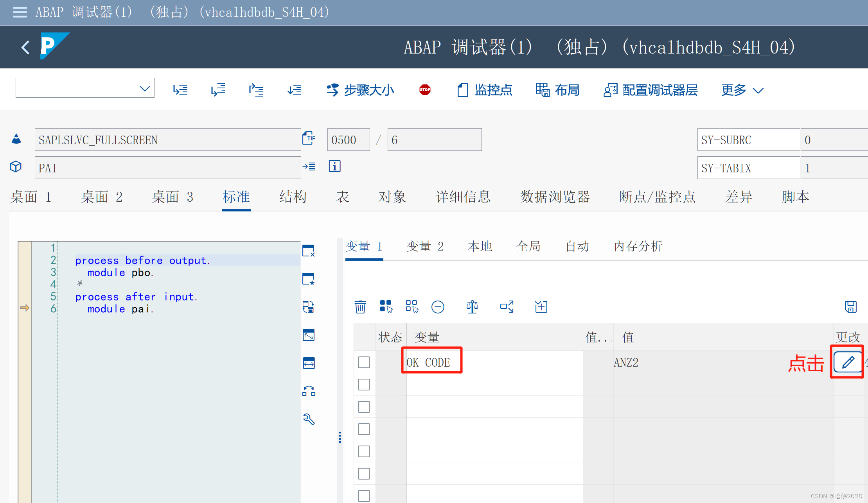Open the hamburger menu in title bar
Viewport: 868px width, 503px height.
tap(20, 12)
